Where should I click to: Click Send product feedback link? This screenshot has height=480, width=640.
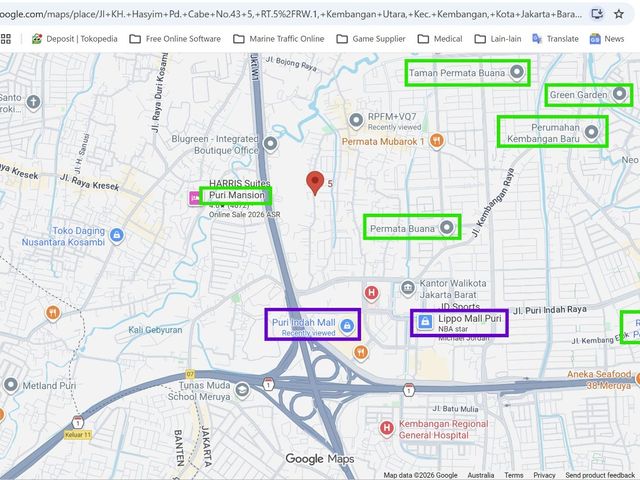(x=600, y=475)
